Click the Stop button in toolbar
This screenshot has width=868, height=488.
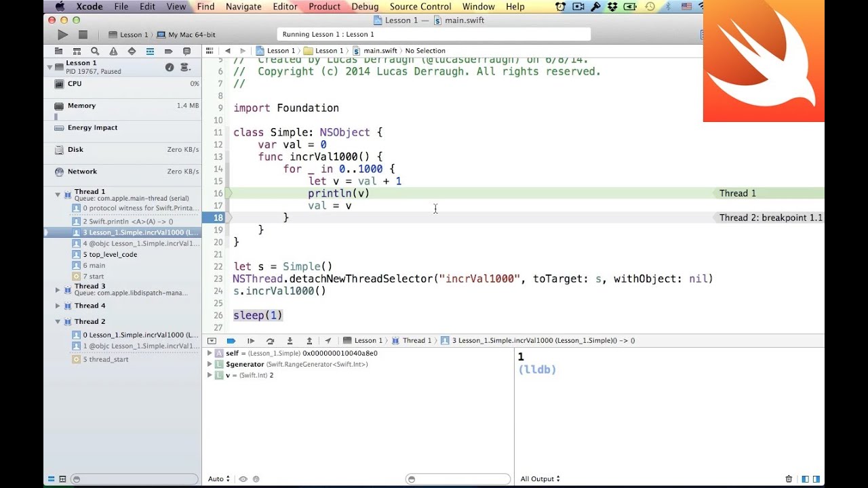pos(83,35)
